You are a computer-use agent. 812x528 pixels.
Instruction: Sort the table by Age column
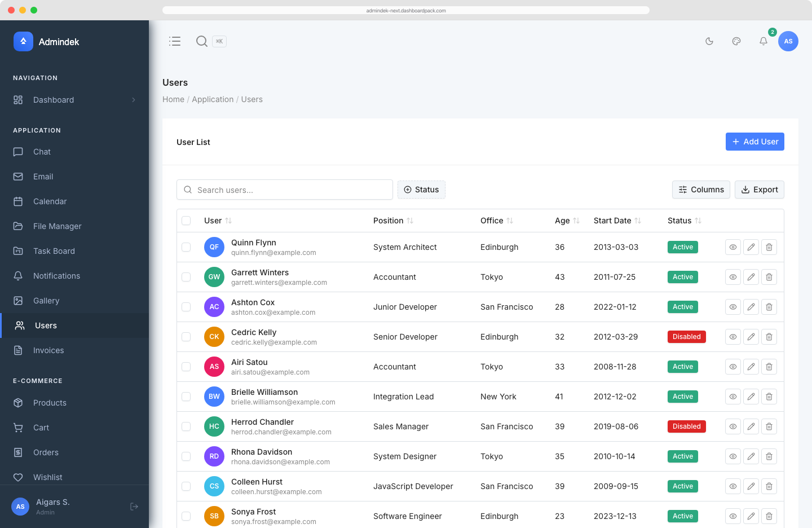click(x=567, y=221)
